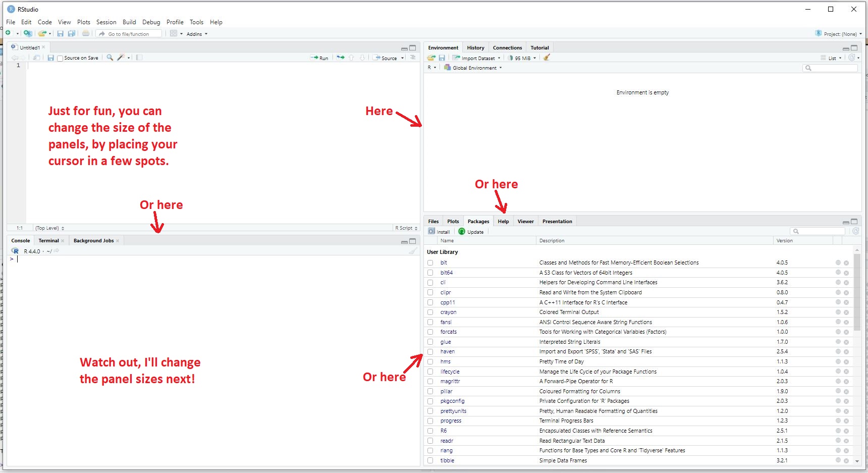Enable the Source on Save checkbox
Screen dimensions: 868x473
(60, 59)
